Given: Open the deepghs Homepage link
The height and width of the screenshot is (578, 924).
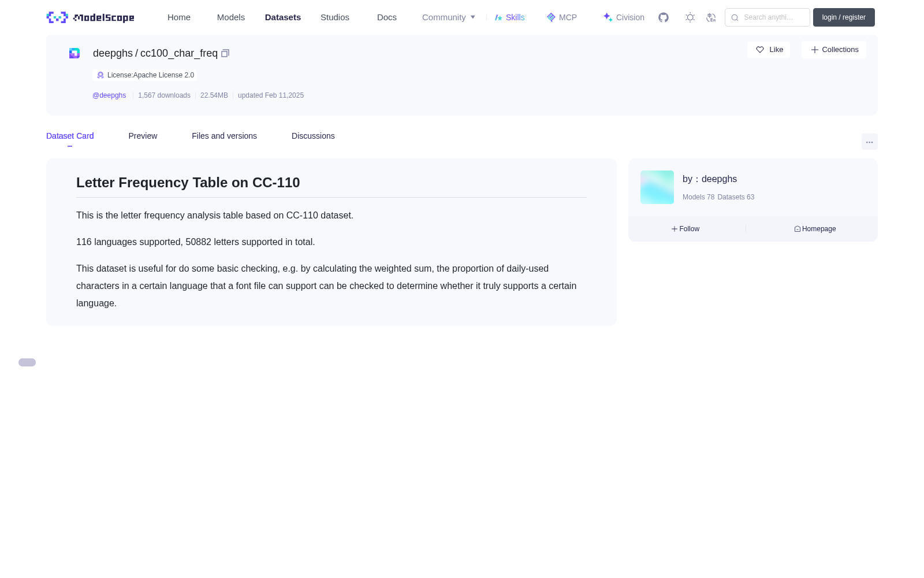Looking at the screenshot, I should [x=815, y=229].
